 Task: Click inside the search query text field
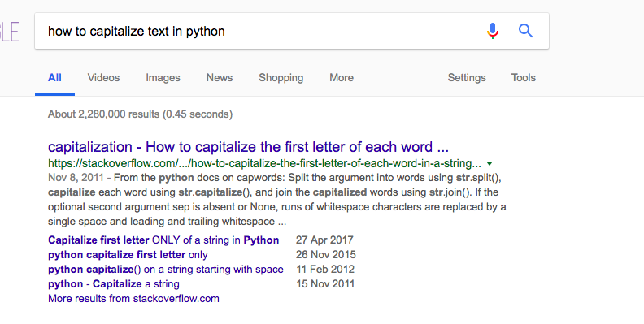[263, 31]
